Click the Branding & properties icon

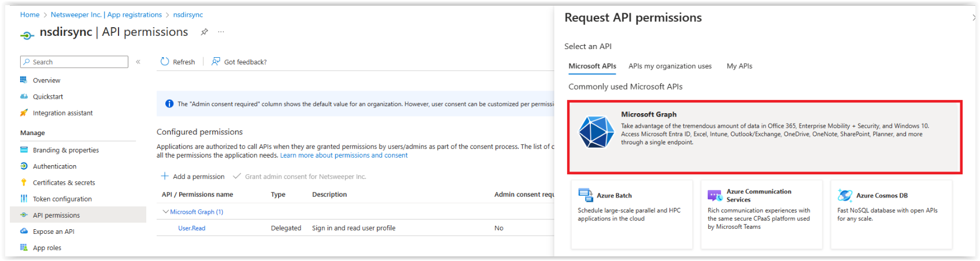[x=24, y=150]
